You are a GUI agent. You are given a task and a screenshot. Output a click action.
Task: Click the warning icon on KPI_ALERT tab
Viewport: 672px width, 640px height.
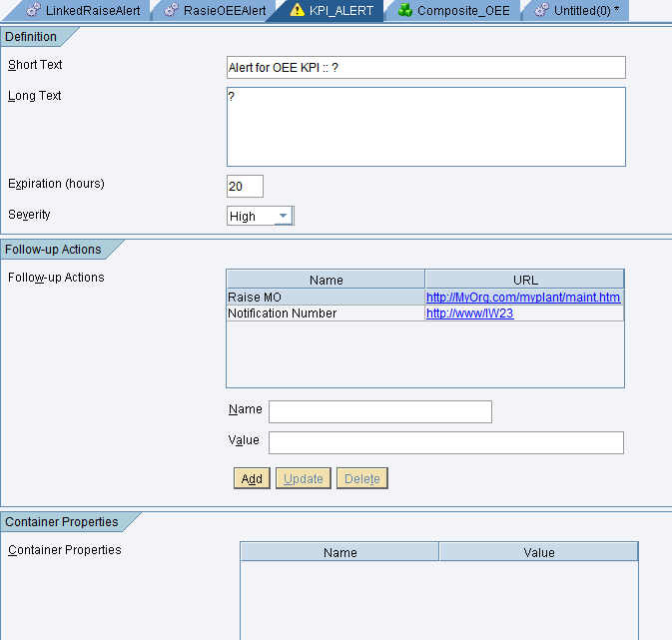click(x=296, y=10)
